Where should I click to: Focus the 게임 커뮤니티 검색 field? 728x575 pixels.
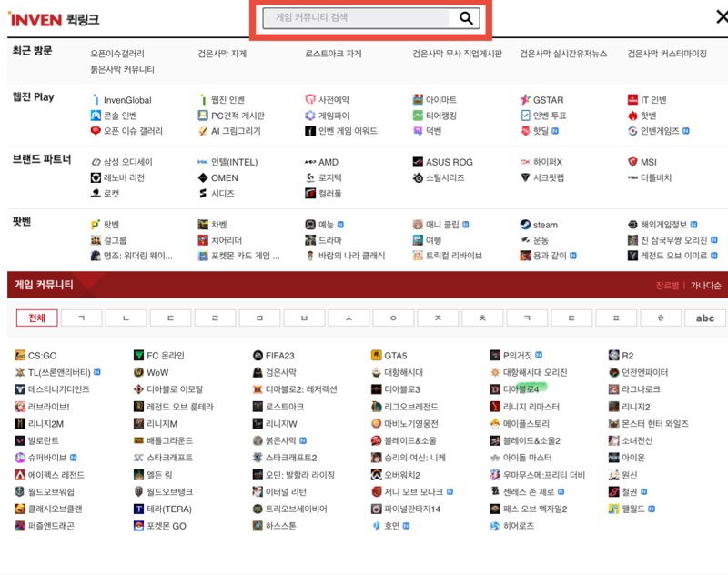click(x=356, y=18)
